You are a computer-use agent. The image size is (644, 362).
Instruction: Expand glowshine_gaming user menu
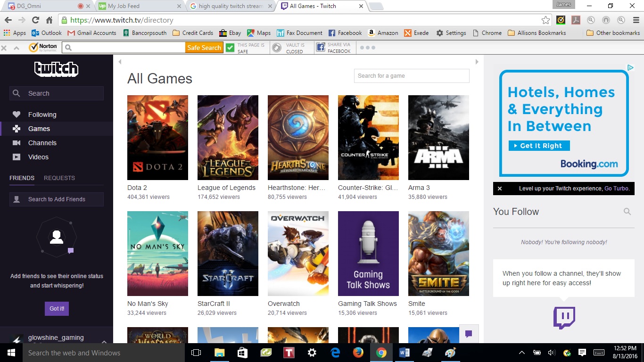104,341
